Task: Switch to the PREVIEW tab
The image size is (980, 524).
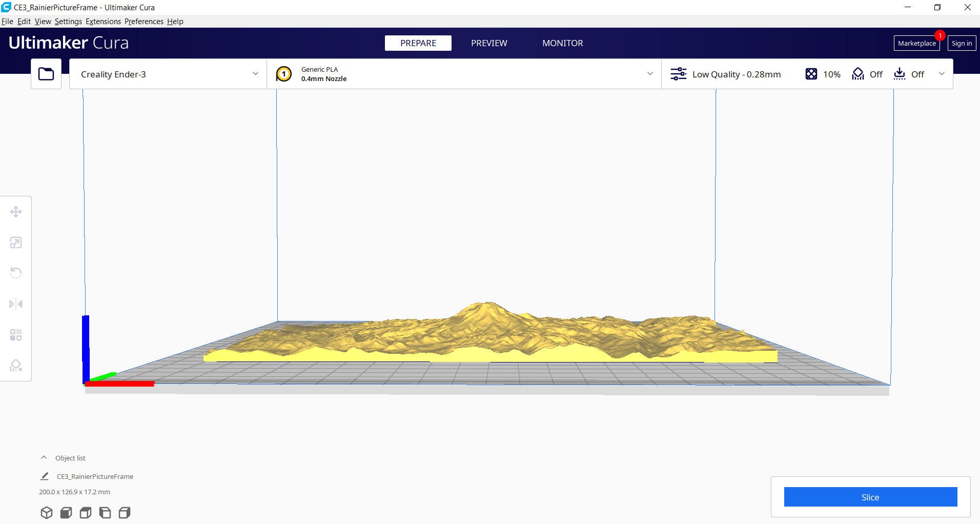Action: [x=489, y=43]
